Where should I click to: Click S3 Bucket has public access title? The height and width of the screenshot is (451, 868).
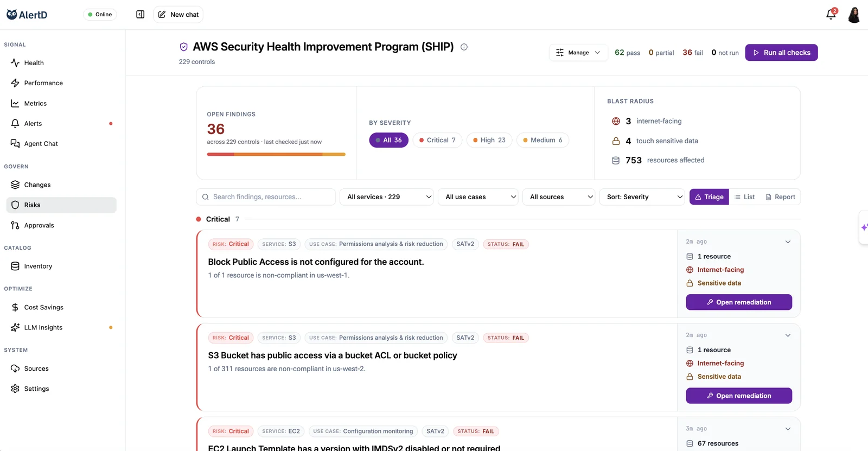pos(333,355)
